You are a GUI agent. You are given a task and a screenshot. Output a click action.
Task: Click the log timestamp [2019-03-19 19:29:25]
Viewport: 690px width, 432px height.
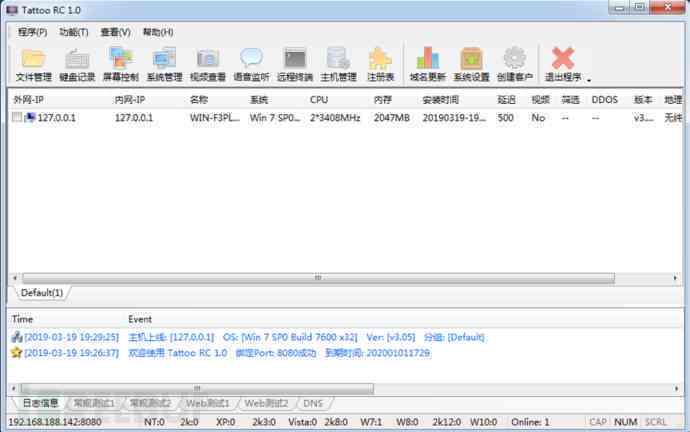[x=72, y=337]
